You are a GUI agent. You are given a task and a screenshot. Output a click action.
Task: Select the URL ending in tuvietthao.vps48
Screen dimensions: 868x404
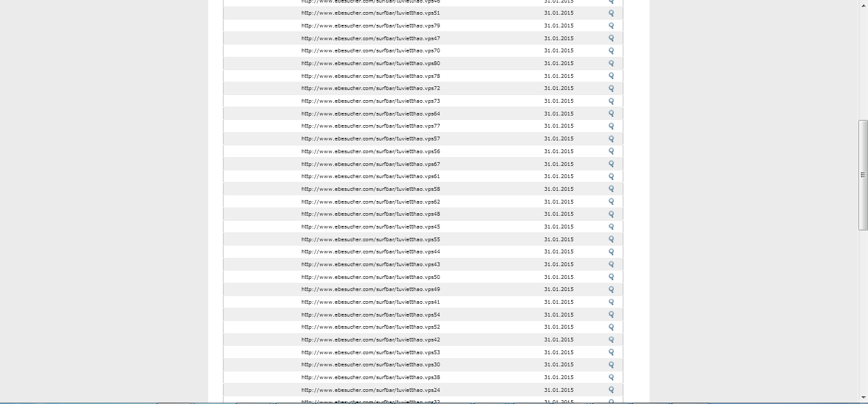pos(370,214)
